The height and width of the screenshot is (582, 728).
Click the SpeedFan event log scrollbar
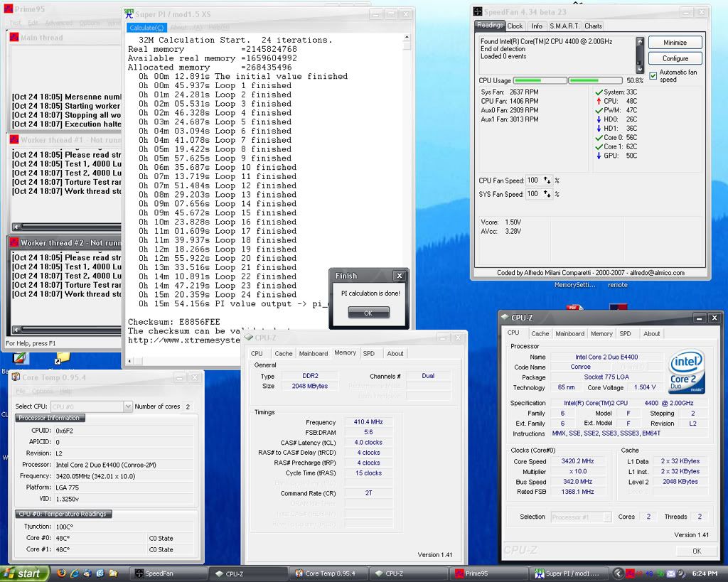tap(640, 55)
